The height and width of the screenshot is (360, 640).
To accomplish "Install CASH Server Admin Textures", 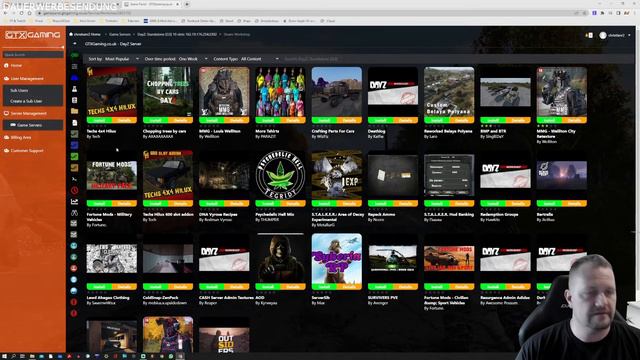I will tap(211, 287).
